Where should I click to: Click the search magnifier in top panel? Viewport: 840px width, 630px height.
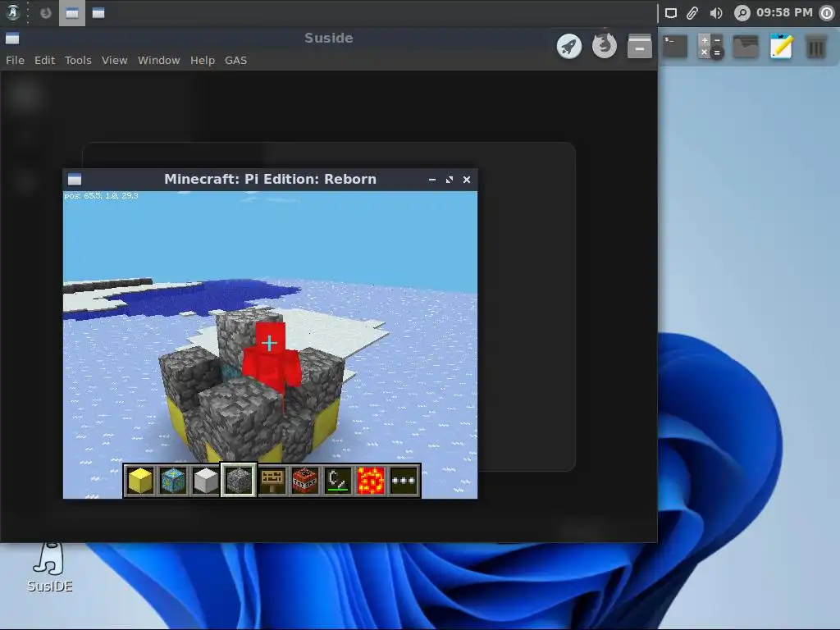coord(742,13)
